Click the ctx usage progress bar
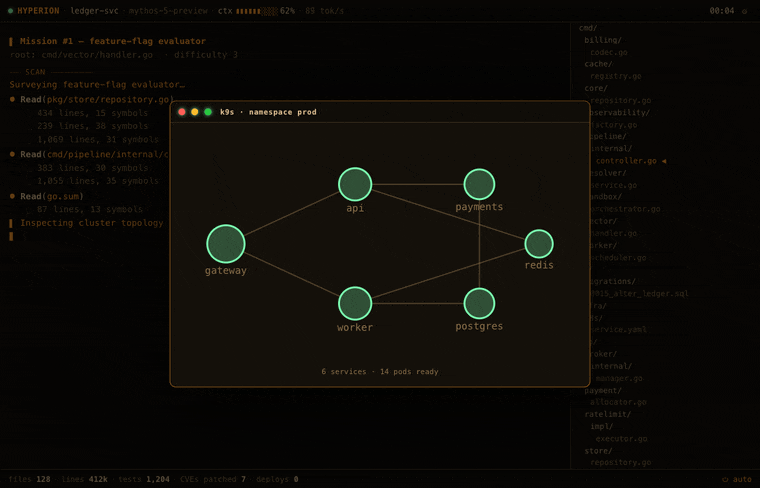 257,11
